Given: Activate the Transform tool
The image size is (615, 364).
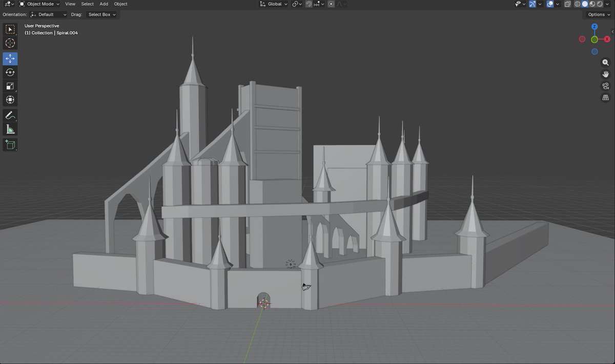Looking at the screenshot, I should point(10,100).
